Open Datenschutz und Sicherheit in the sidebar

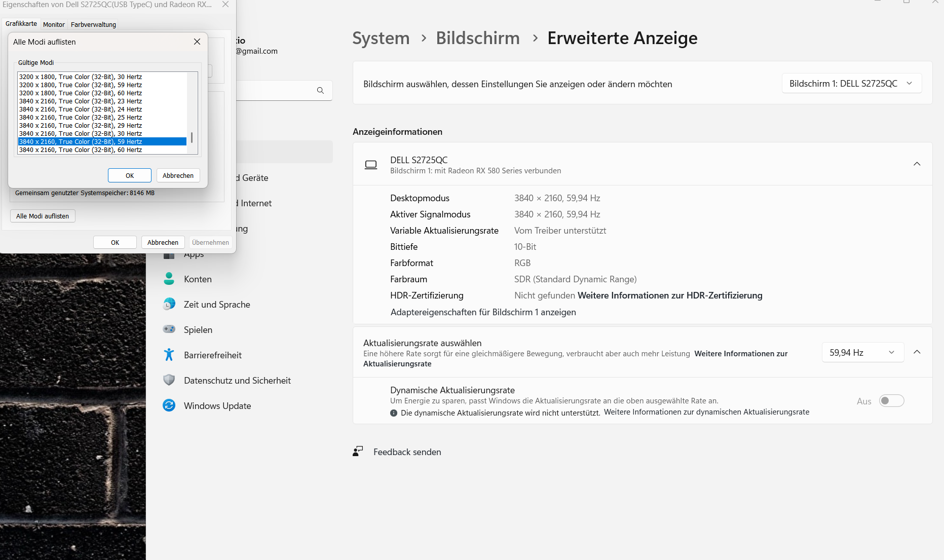pos(237,381)
